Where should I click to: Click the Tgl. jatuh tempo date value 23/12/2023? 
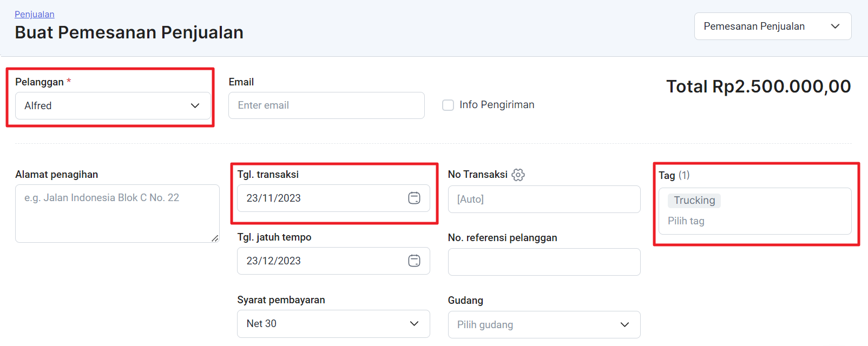coord(274,261)
